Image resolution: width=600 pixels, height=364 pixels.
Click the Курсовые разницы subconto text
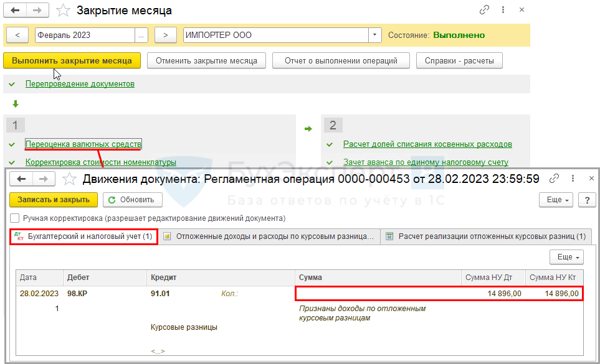pos(184,327)
